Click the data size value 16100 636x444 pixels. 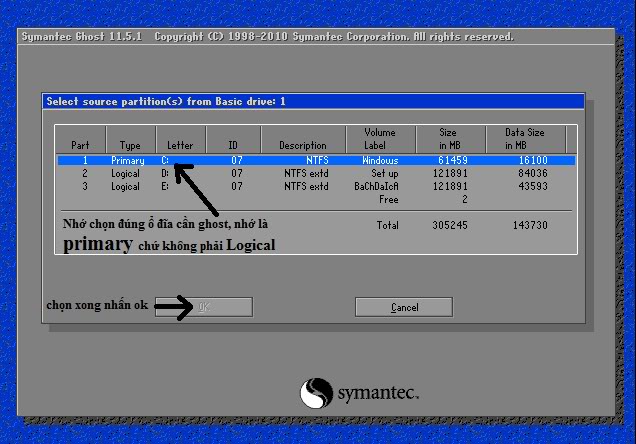pyautogui.click(x=533, y=161)
